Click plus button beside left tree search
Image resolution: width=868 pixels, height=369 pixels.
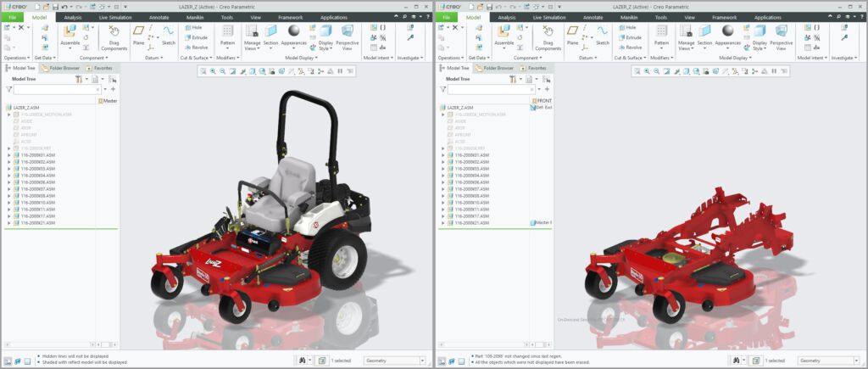[113, 89]
